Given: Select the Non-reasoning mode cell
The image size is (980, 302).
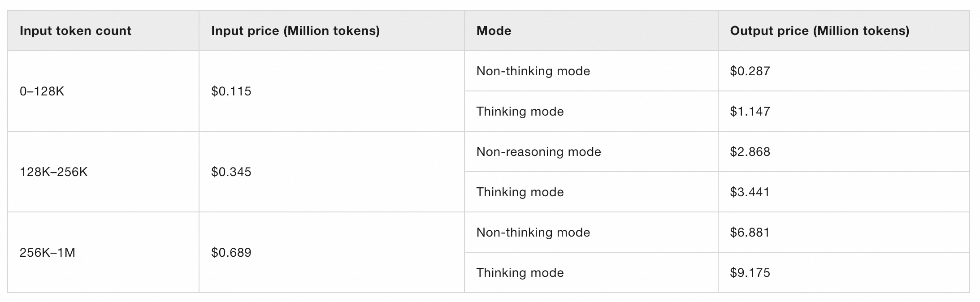Looking at the screenshot, I should tap(538, 152).
